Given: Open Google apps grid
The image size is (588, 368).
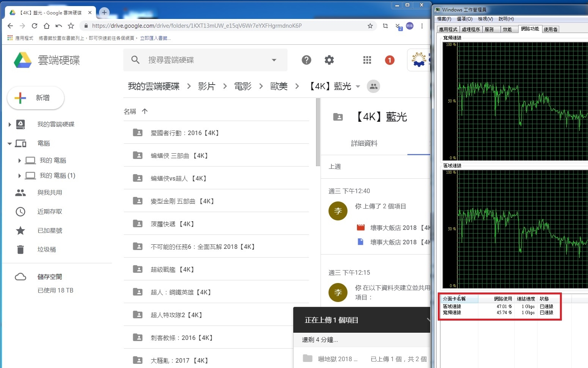Looking at the screenshot, I should click(x=367, y=60).
